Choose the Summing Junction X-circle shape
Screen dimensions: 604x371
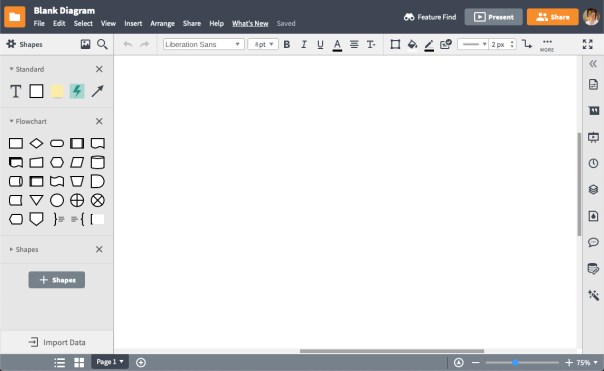pyautogui.click(x=97, y=200)
